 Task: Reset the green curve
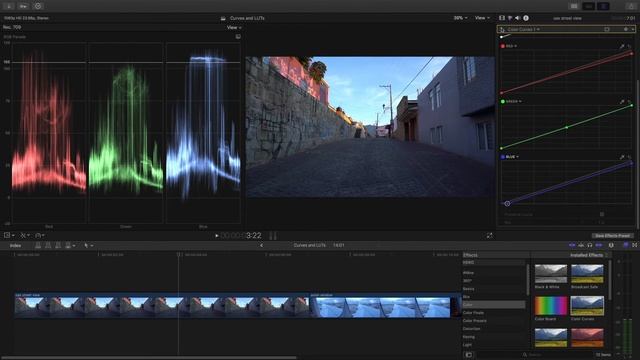tap(629, 102)
